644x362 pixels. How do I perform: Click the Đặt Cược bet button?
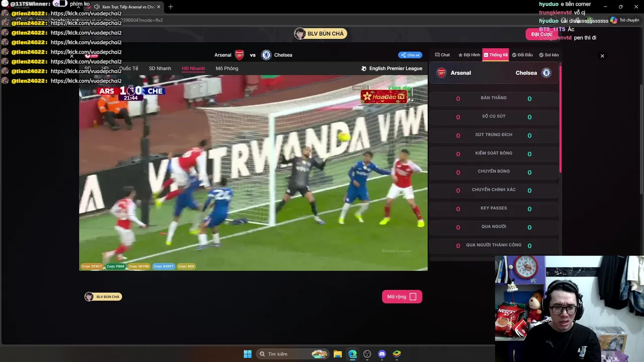click(x=541, y=34)
